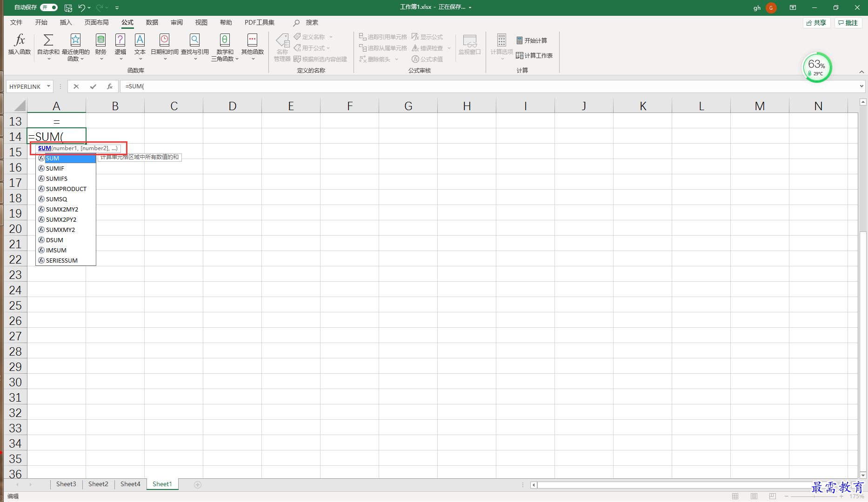Click the Calculate Sheet button
Viewport: 868px width, 502px height.
click(534, 55)
